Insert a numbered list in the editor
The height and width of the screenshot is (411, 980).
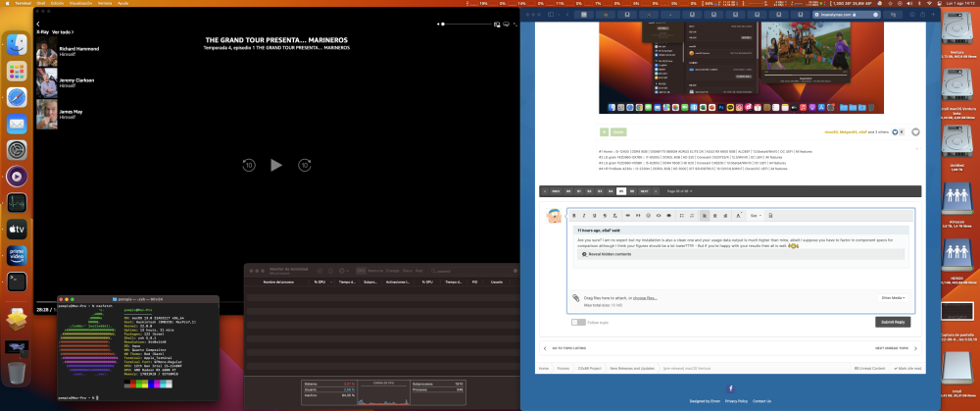click(x=692, y=215)
